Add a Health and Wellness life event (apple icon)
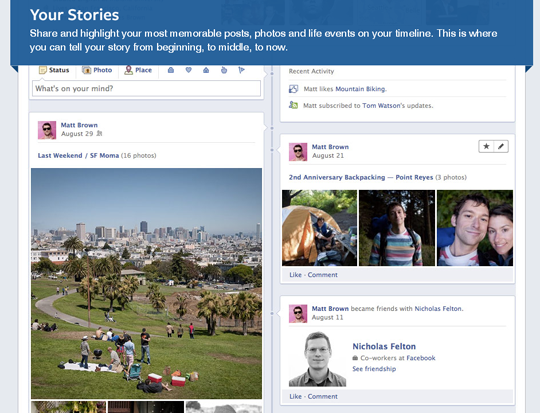Image resolution: width=540 pixels, height=413 pixels. (224, 70)
